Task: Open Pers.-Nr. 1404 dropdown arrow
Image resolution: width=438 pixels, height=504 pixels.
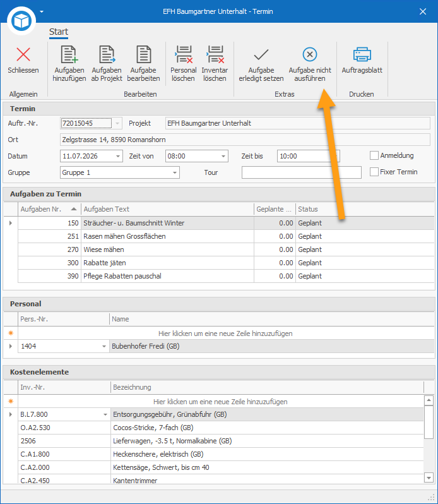Action: (104, 347)
